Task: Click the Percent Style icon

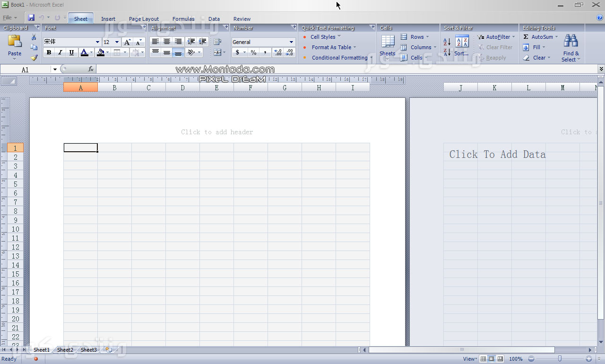Action: (253, 52)
